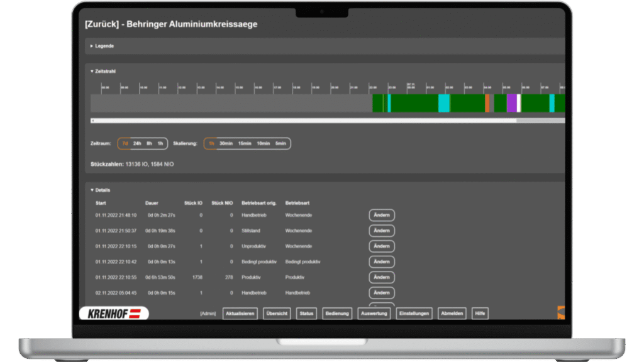The image size is (644, 362).
Task: Click Ändern for the 02.11.2022 05:04:45 row
Action: 382,293
